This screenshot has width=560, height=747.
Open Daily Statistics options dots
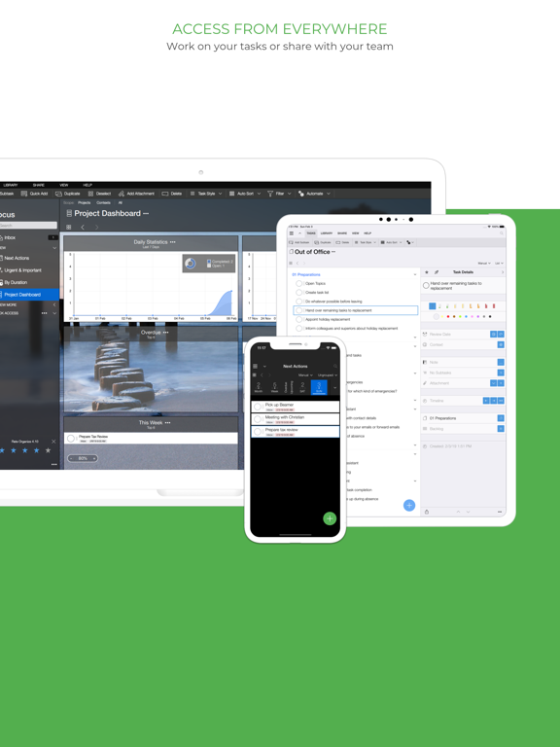173,242
